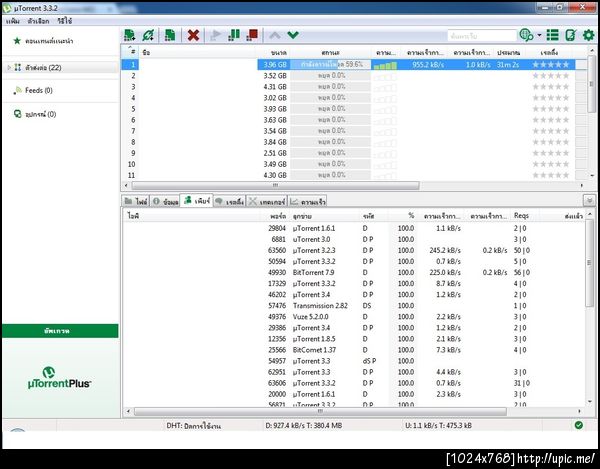Collapse the detail pane with chevron button
This screenshot has width=600, height=469.
pos(589,200)
